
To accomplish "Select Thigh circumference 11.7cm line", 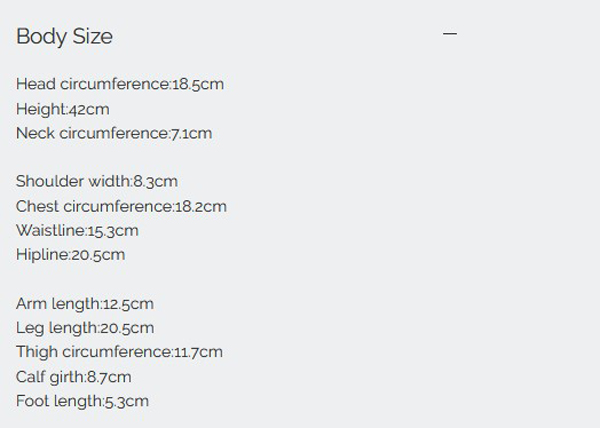I will [119, 352].
